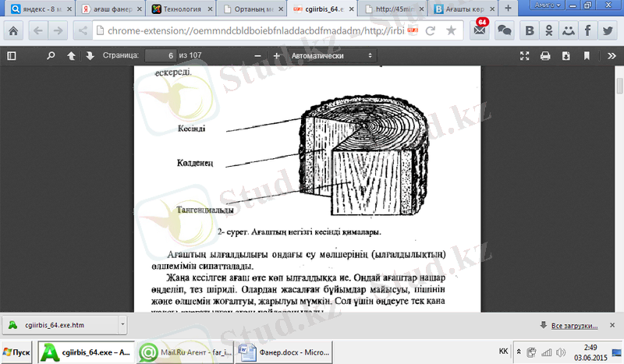624x364 pixels.
Task: Open the PDF search magnifier
Action: click(51, 56)
